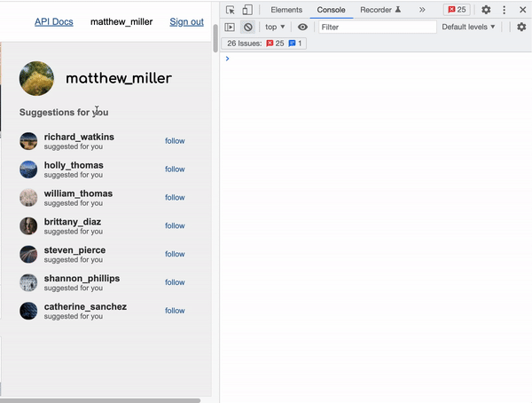Click the brittany_diaz username

tap(73, 222)
